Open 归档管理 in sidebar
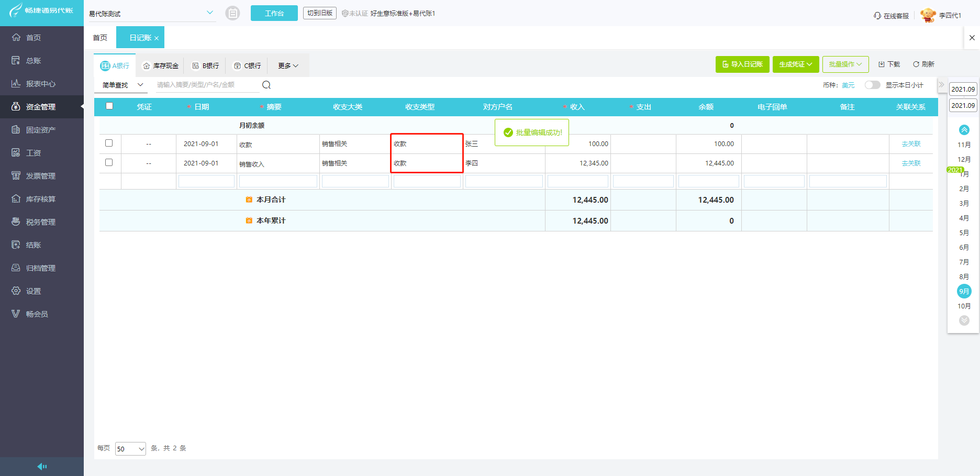The width and height of the screenshot is (980, 476). (42, 268)
